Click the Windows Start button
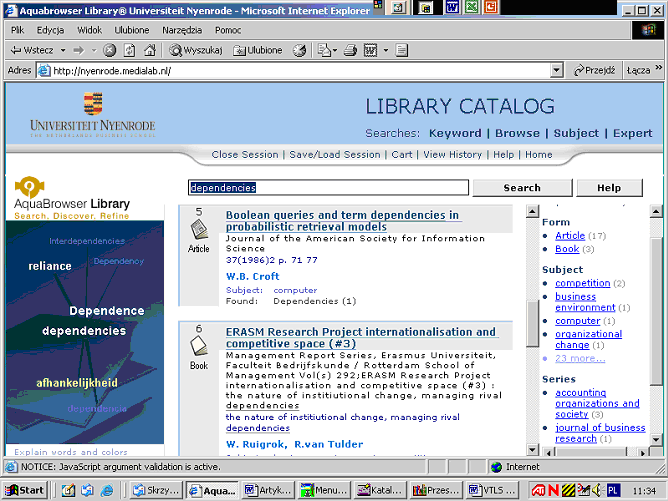 [26, 490]
